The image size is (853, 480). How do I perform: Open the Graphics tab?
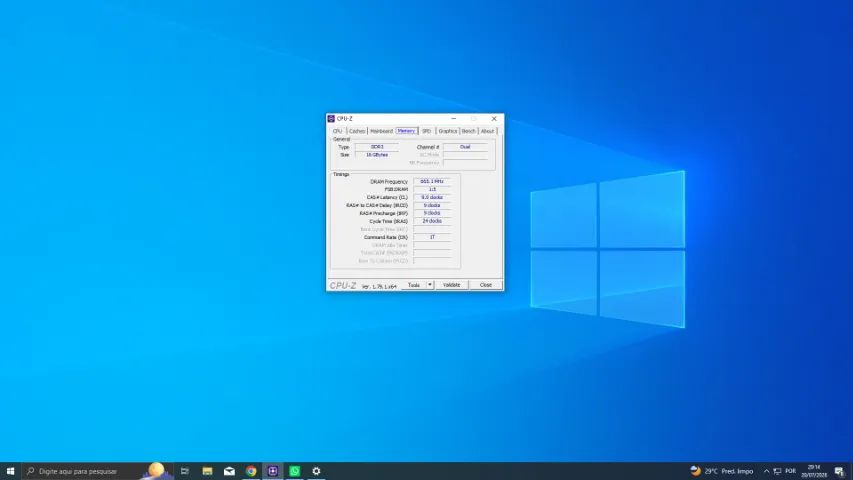[x=448, y=131]
